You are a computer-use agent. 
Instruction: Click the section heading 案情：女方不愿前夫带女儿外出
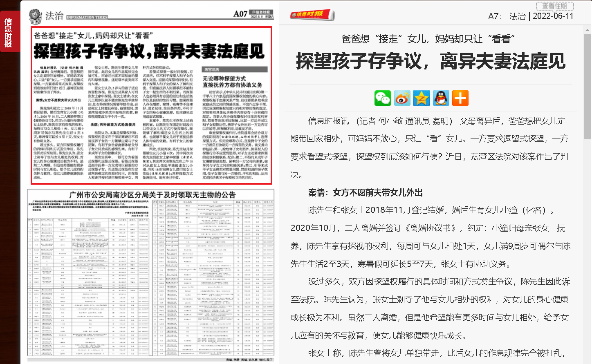point(366,193)
